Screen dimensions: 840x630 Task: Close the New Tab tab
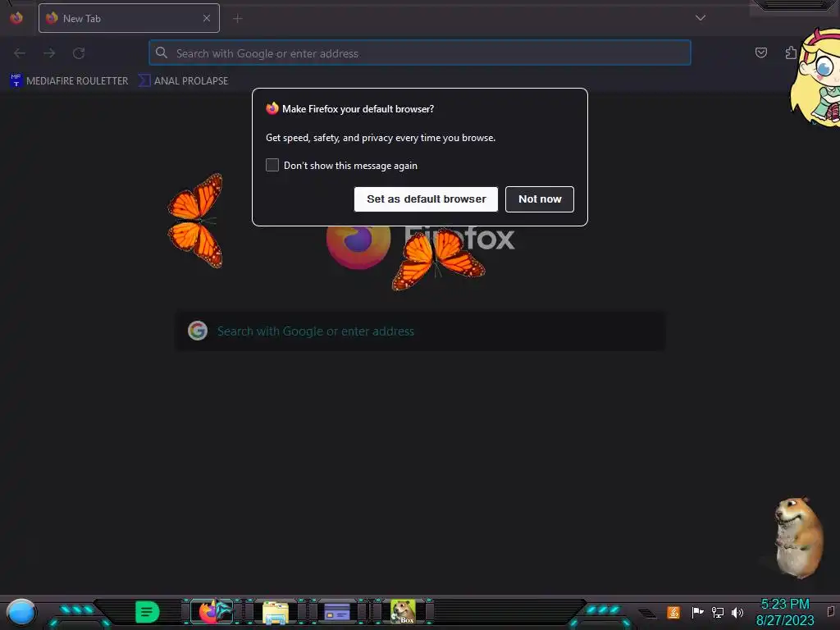[x=206, y=18]
